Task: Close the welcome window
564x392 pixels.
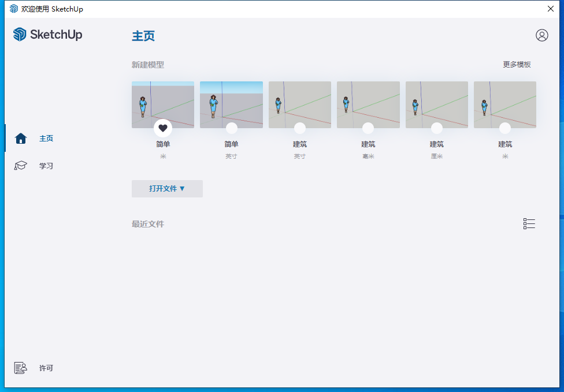Action: point(551,9)
